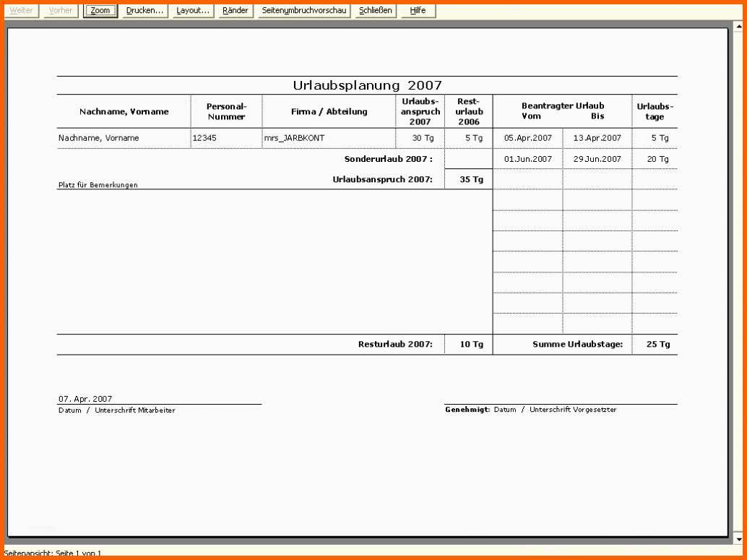Click the personnel number 12345
Screen dimensions: 747x560
pyautogui.click(x=204, y=138)
